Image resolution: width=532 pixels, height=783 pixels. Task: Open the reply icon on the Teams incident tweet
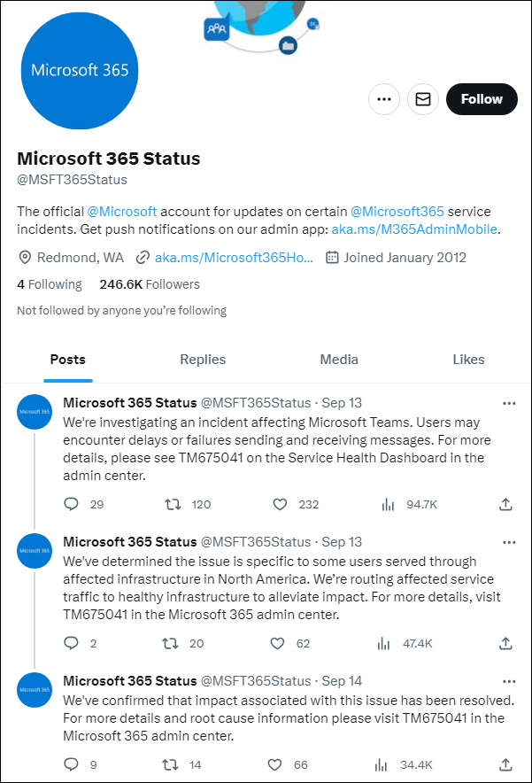pos(71,504)
